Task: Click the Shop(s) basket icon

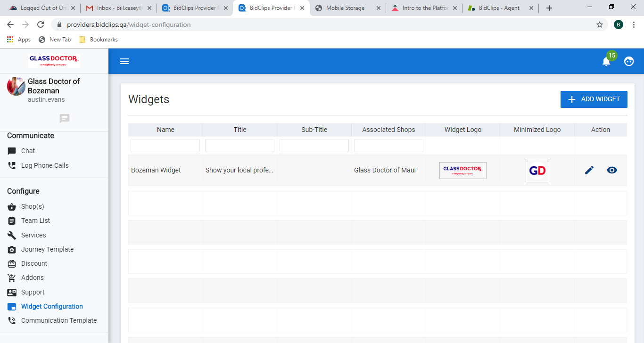Action: coord(12,207)
